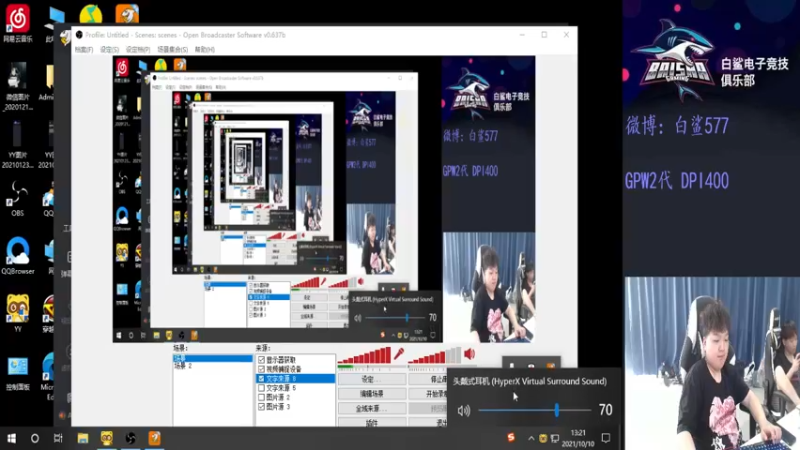
Task: Click the 全域来源... button
Action: (372, 409)
